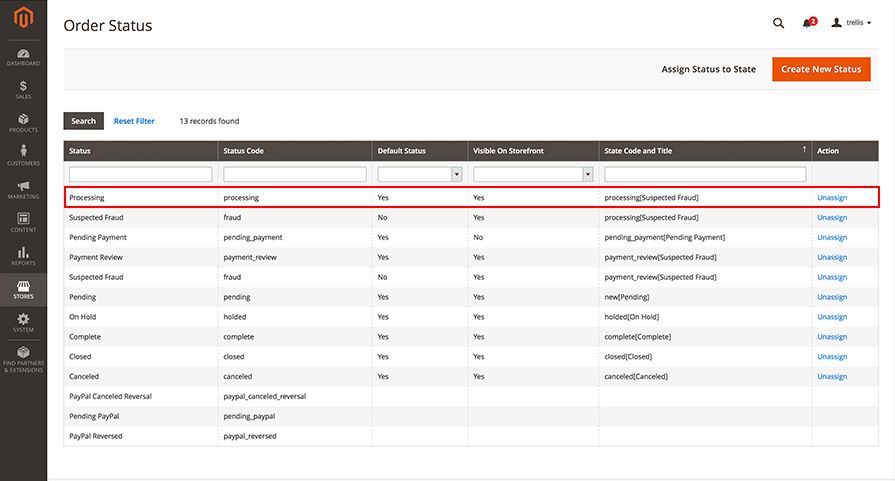Unassign the Processing status row
Viewport: 895px width, 481px height.
pyautogui.click(x=832, y=197)
